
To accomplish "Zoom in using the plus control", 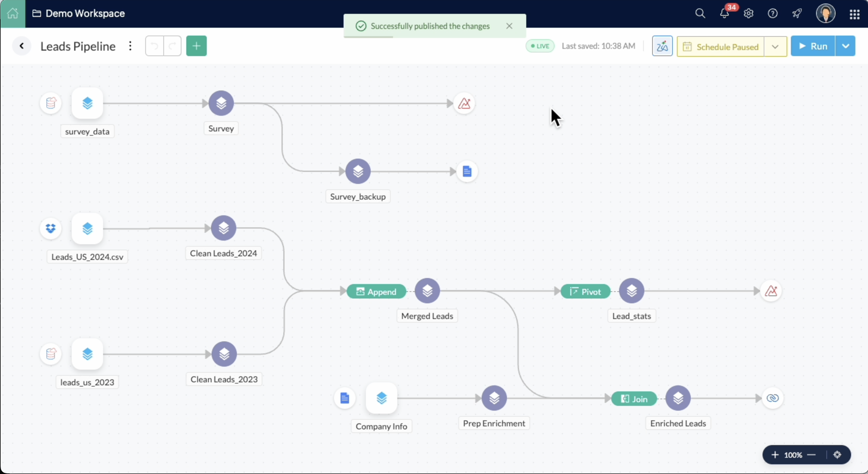I will click(x=775, y=455).
